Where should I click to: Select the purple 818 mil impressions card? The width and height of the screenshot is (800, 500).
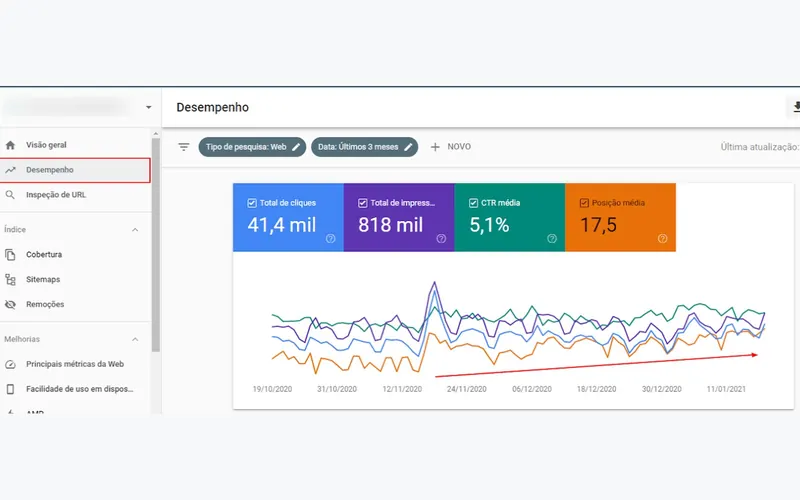tap(399, 217)
